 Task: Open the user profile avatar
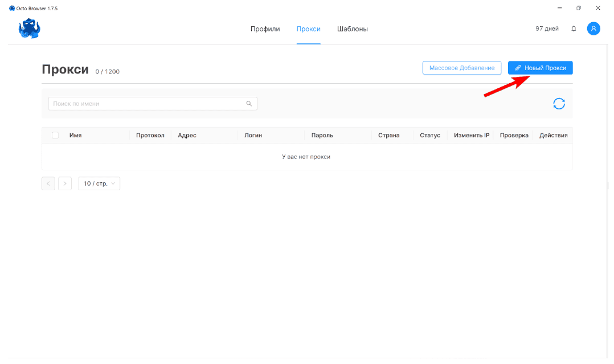pyautogui.click(x=593, y=28)
